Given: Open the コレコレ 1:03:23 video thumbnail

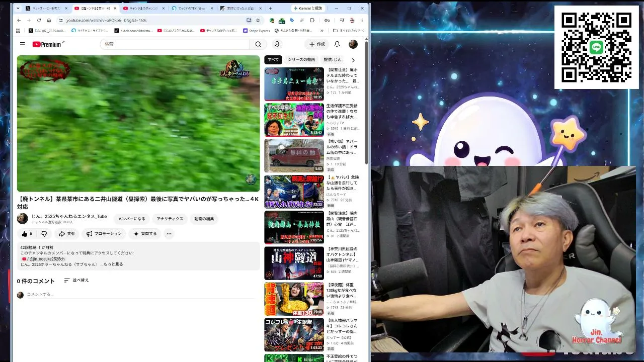Looking at the screenshot, I should point(294,335).
